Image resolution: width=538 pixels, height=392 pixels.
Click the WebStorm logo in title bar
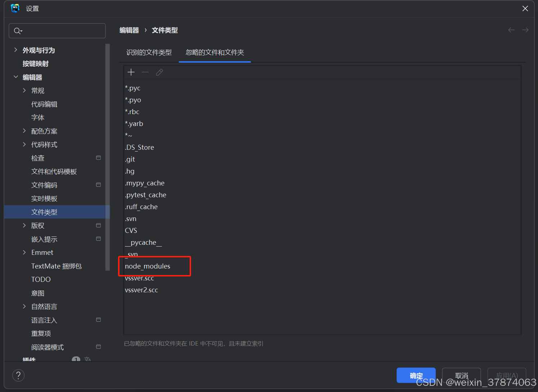point(14,8)
